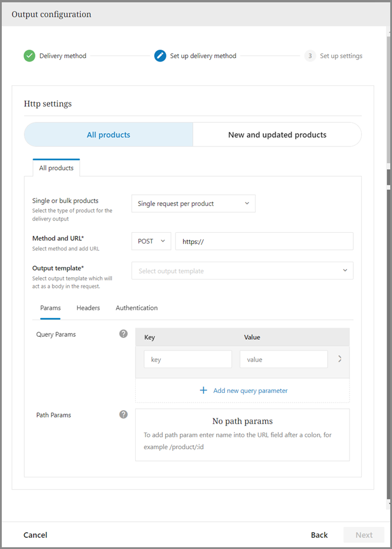
Task: Open the Path Params help icon
Action: point(123,415)
